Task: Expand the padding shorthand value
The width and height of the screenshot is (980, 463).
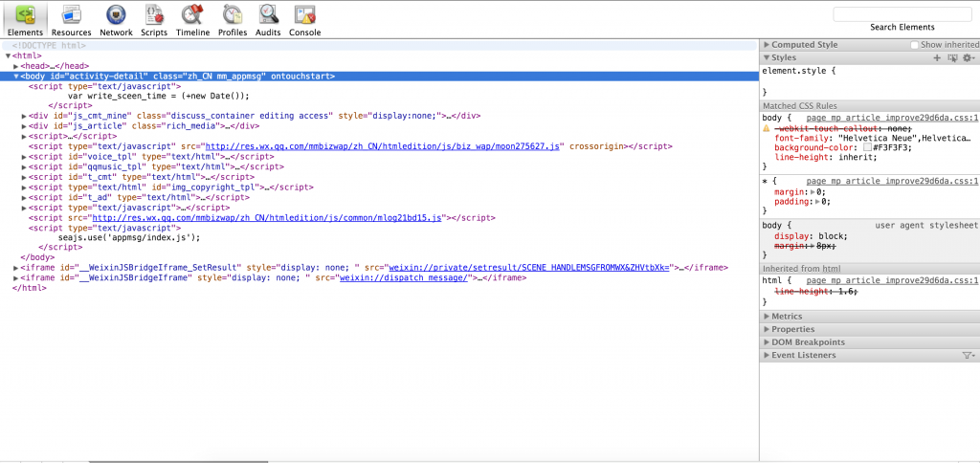Action: point(817,202)
